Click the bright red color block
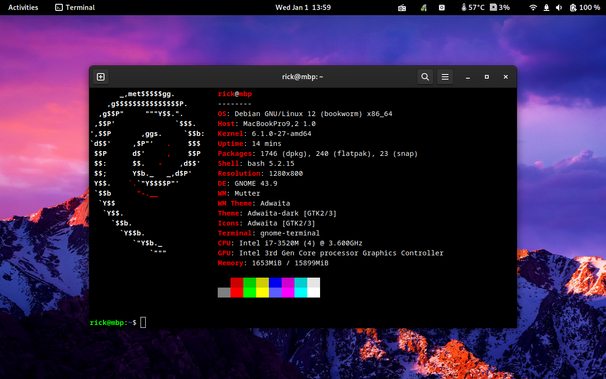 [237, 292]
